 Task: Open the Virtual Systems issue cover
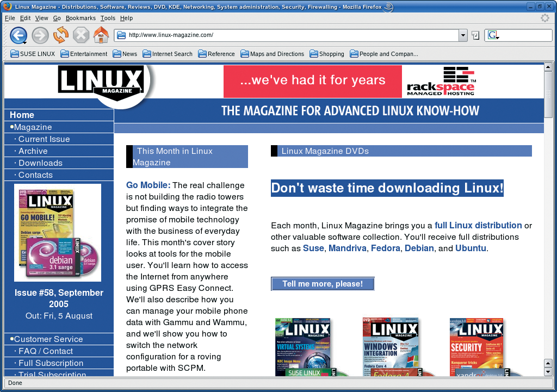pyautogui.click(x=305, y=347)
